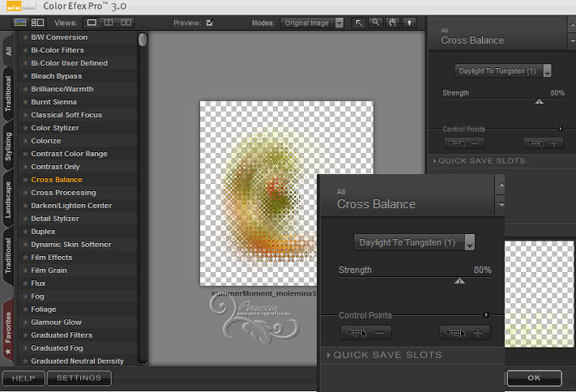
Task: Select single image view in Views
Action: click(92, 23)
